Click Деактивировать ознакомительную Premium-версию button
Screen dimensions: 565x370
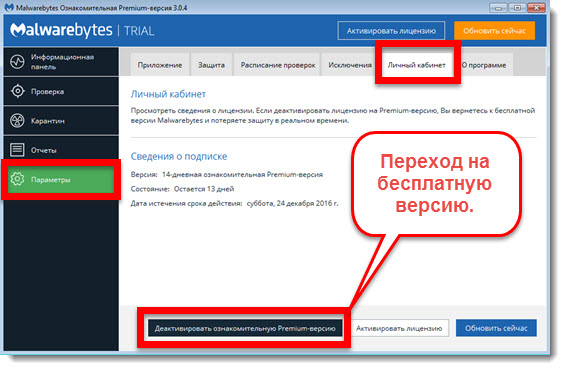[245, 328]
